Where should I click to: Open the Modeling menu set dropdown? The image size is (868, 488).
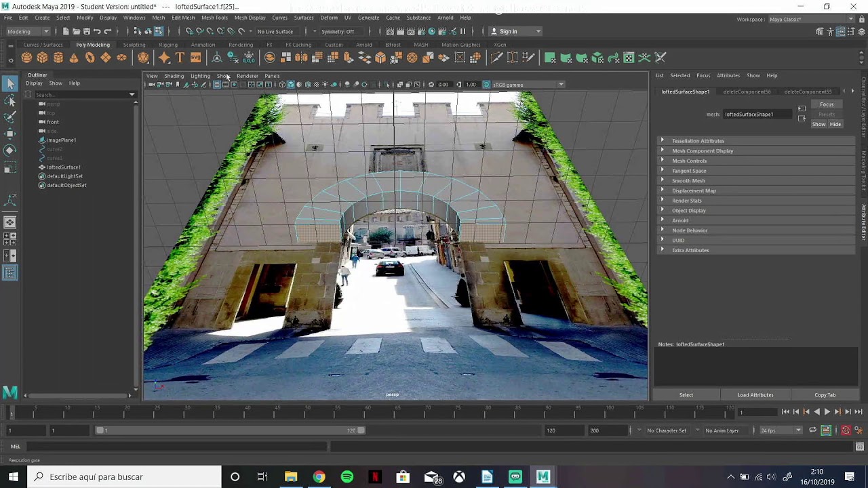coord(28,31)
